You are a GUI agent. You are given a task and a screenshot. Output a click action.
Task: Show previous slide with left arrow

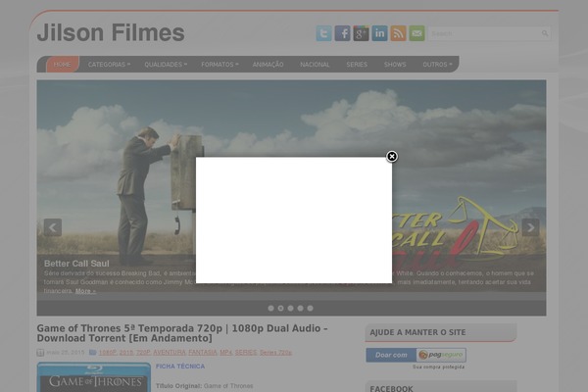(53, 227)
